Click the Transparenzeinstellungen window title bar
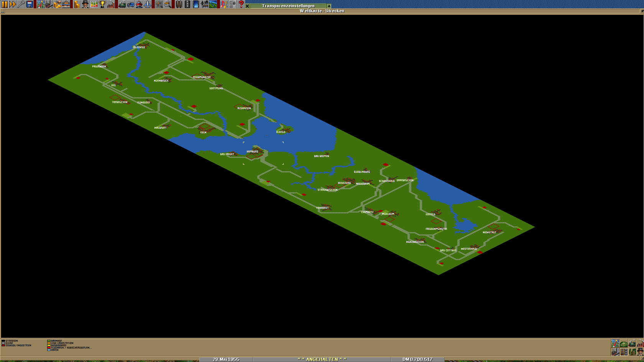The height and width of the screenshot is (362, 644). point(288,6)
